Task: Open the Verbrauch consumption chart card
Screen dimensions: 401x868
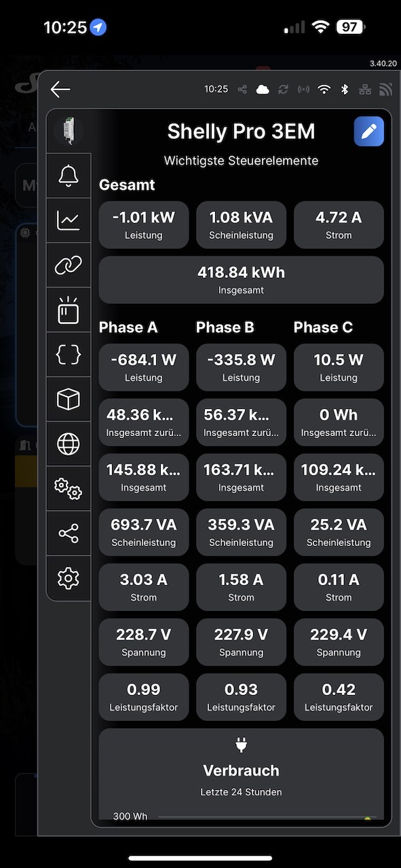Action: (242, 774)
